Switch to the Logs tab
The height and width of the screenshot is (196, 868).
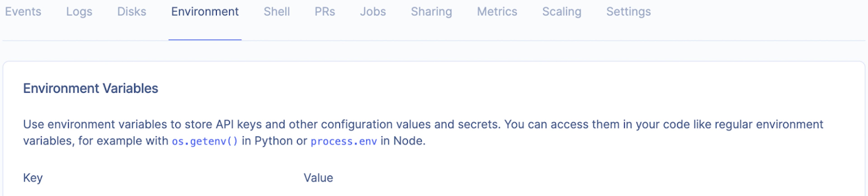79,12
